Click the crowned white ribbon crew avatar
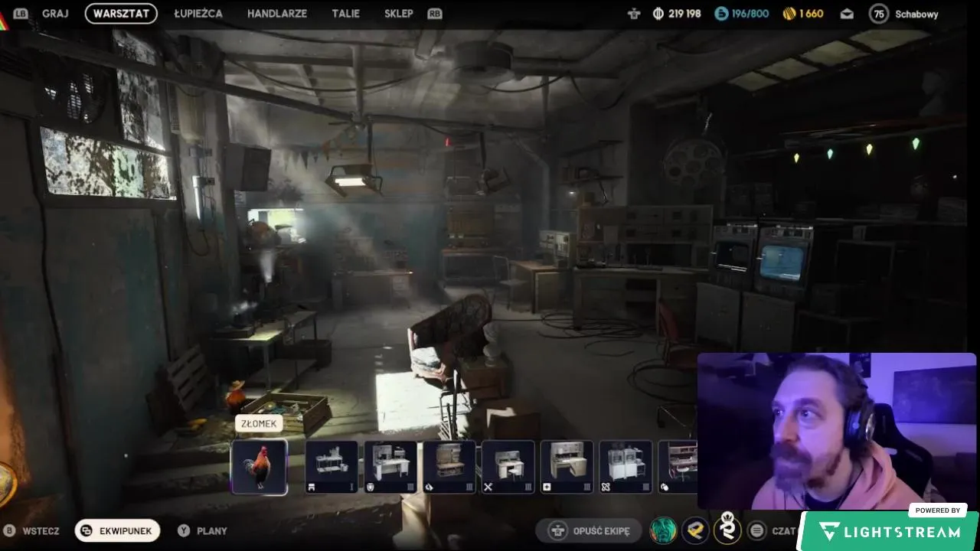This screenshot has width=980, height=551. 727,530
